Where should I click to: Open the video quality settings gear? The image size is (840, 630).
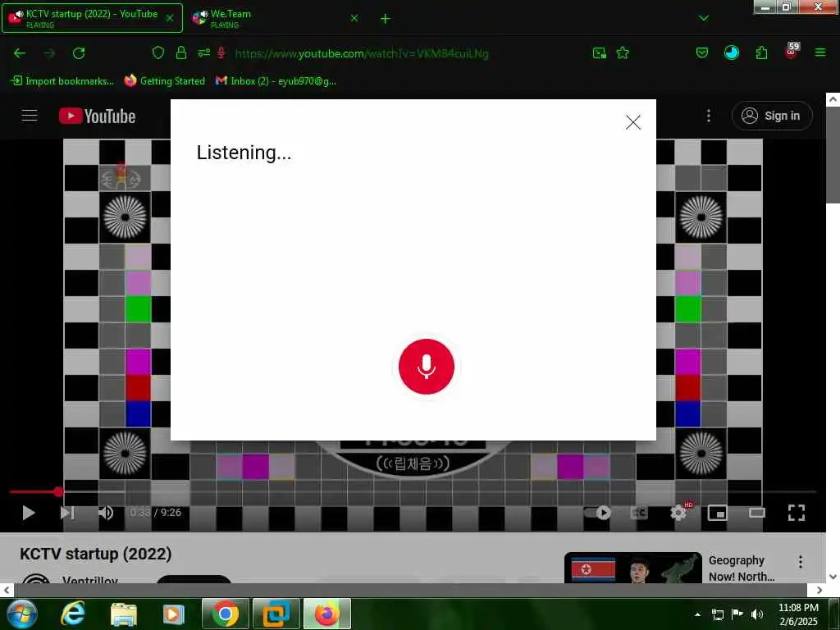click(678, 513)
